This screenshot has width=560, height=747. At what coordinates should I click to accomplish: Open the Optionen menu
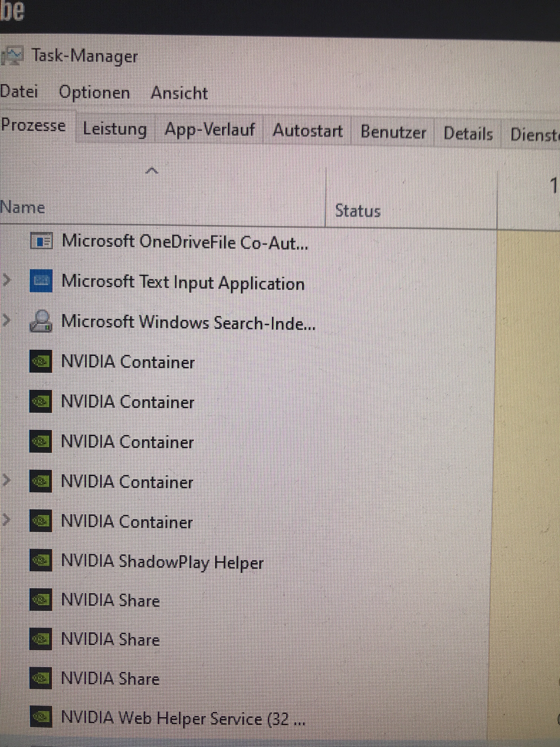(x=94, y=93)
